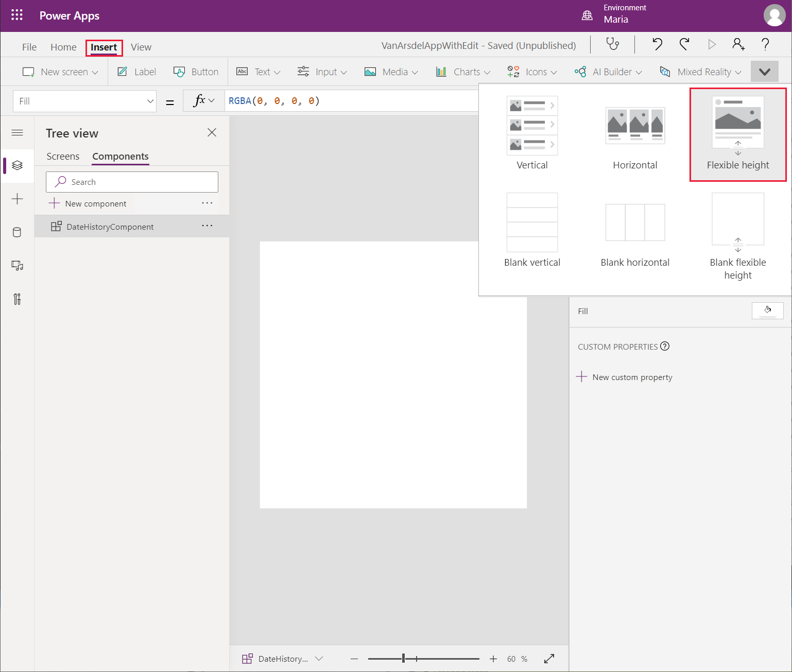Fit the canvas to window
Image resolution: width=792 pixels, height=672 pixels.
pyautogui.click(x=549, y=659)
